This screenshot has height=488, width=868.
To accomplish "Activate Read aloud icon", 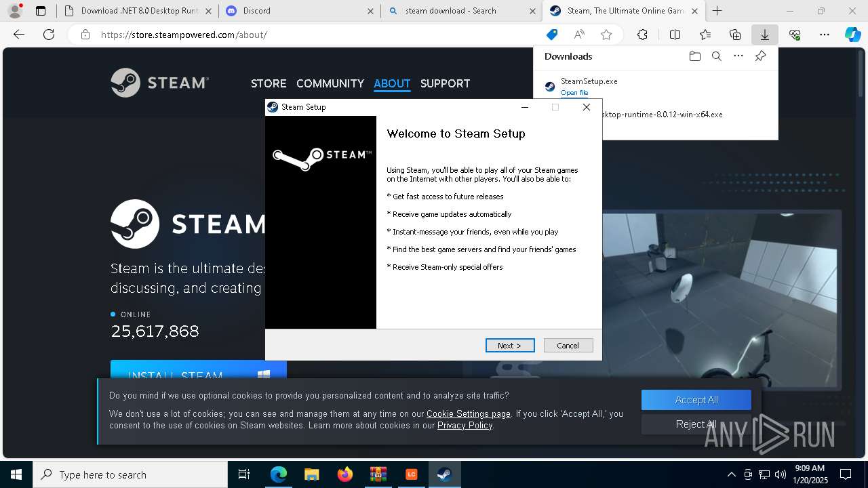I will pos(579,35).
